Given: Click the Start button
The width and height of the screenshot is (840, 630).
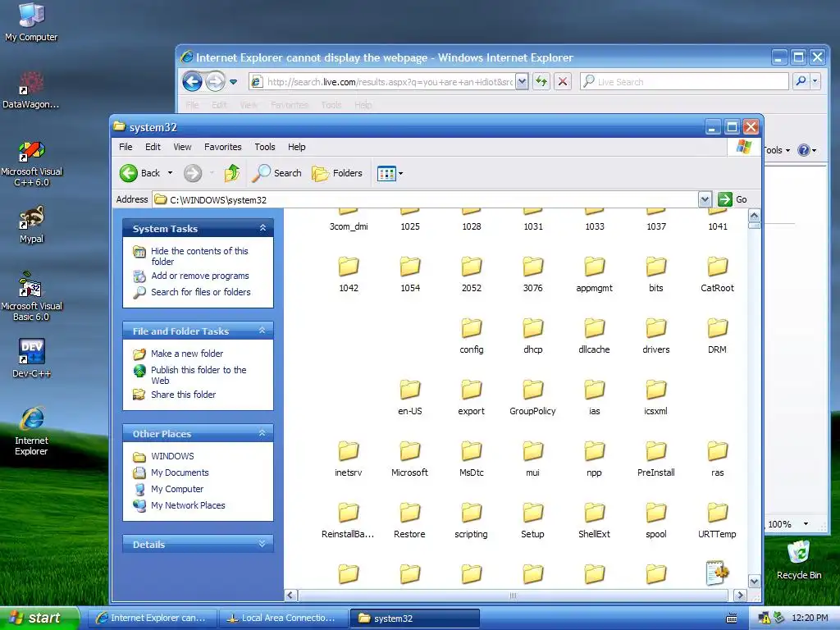Looking at the screenshot, I should [39, 619].
